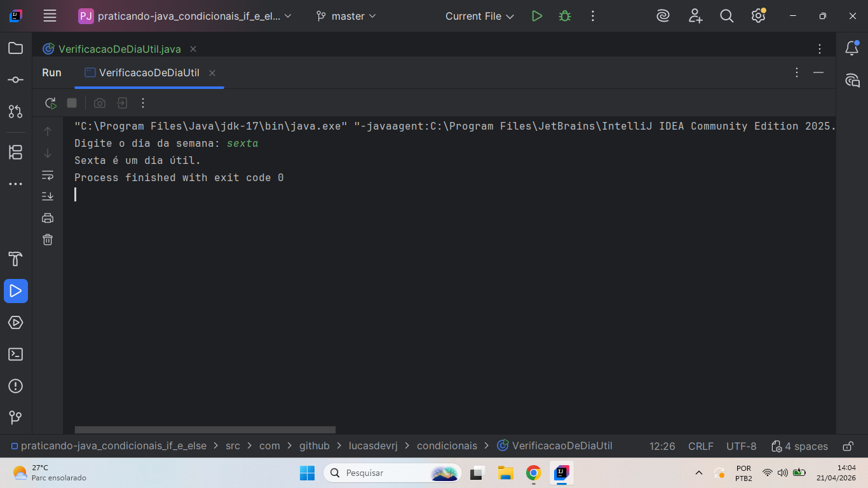This screenshot has width=868, height=488.
Task: Toggle the Run tool window
Action: coord(16,291)
